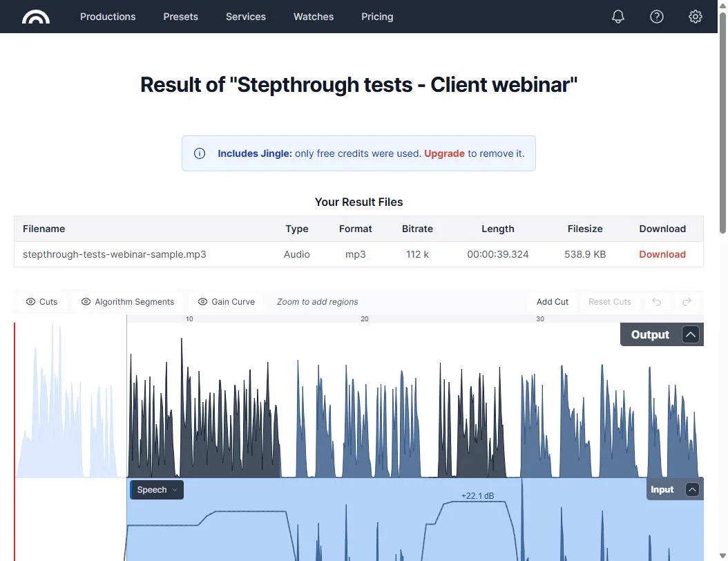Open the notifications bell
The image size is (728, 561).
pos(618,17)
